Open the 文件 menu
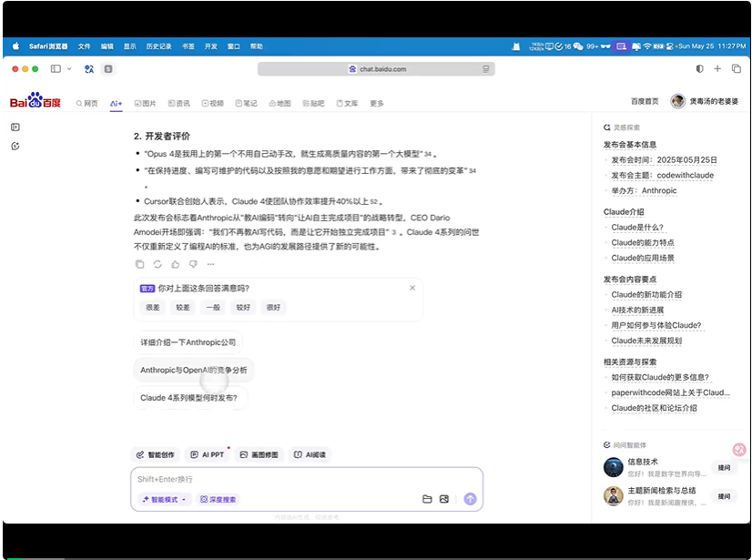The image size is (752, 560). click(x=85, y=46)
